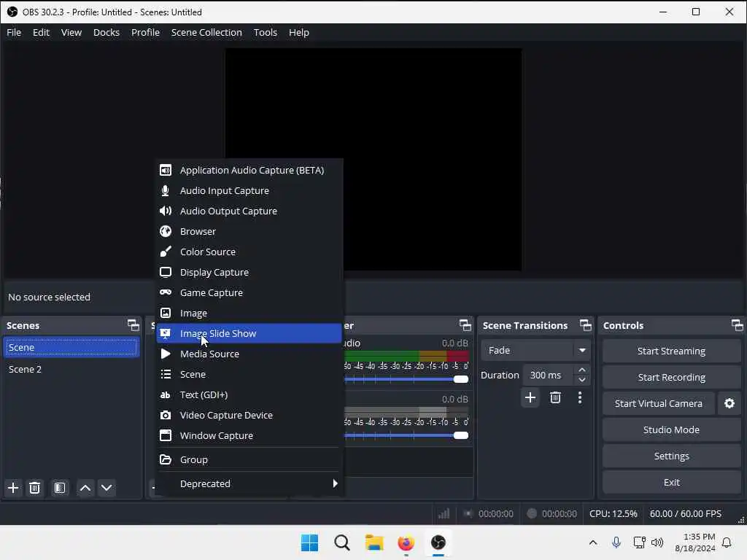The width and height of the screenshot is (747, 560).
Task: Choose Audio Input Capture source
Action: 249,191
